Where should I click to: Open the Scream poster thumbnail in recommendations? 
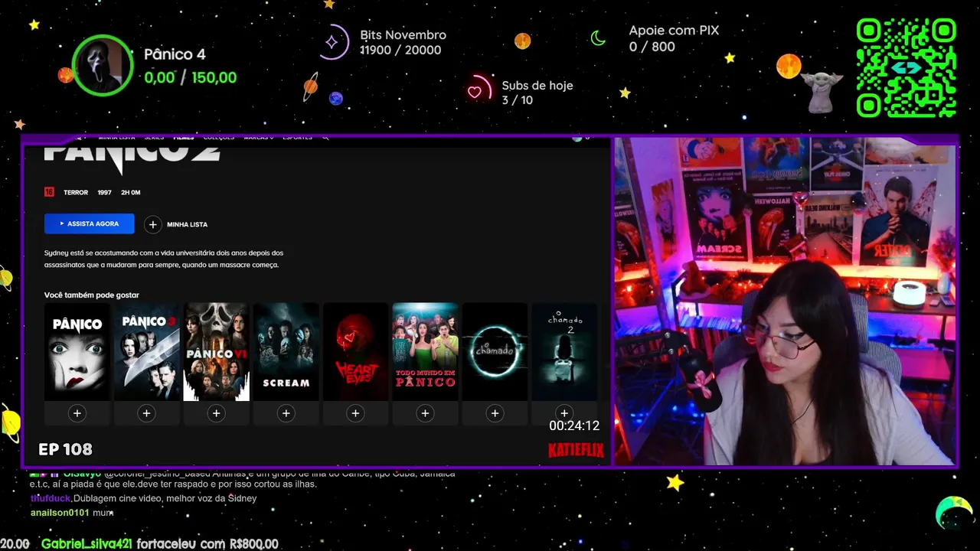pos(286,351)
